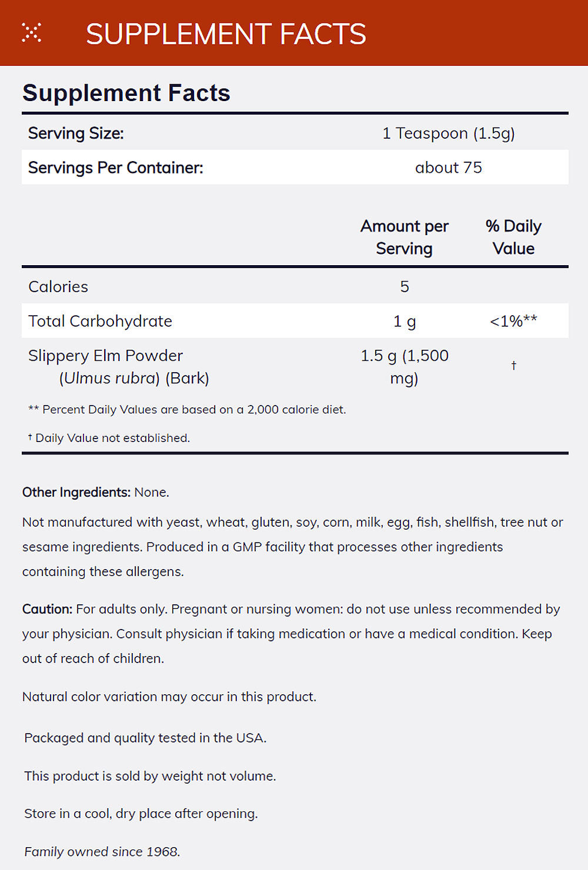Click the Percent Daily Values footnote
The image size is (588, 870).
[x=187, y=410]
